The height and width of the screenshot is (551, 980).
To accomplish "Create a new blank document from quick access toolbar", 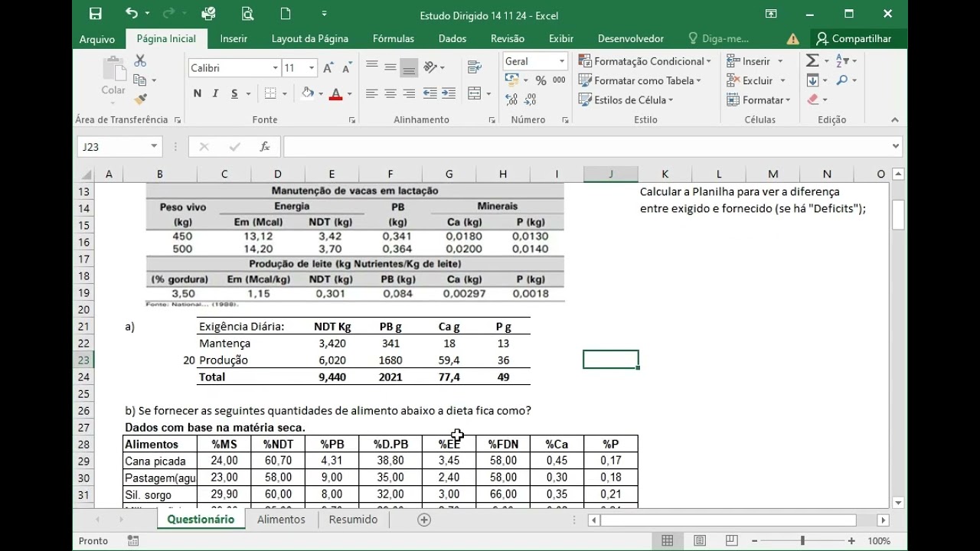I will [x=286, y=14].
